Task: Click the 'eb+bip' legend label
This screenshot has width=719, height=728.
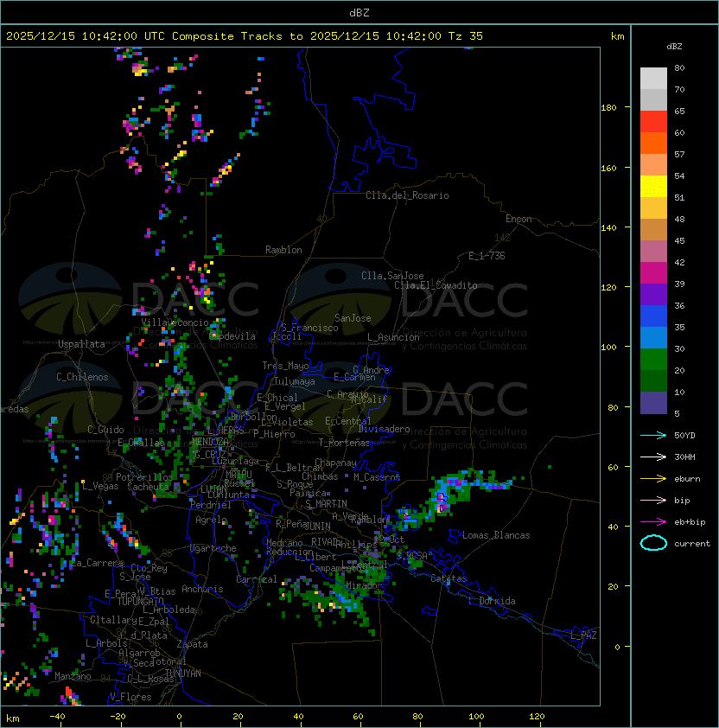Action: [x=690, y=522]
